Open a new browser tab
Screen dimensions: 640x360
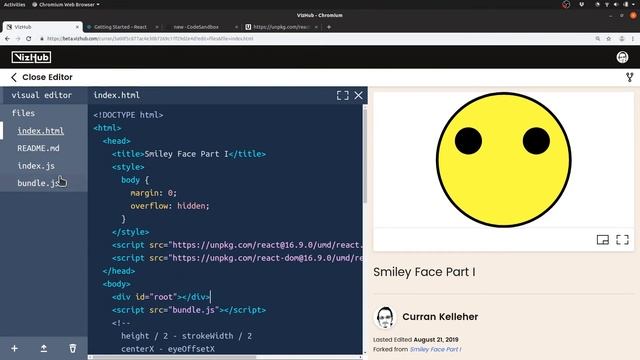329,27
